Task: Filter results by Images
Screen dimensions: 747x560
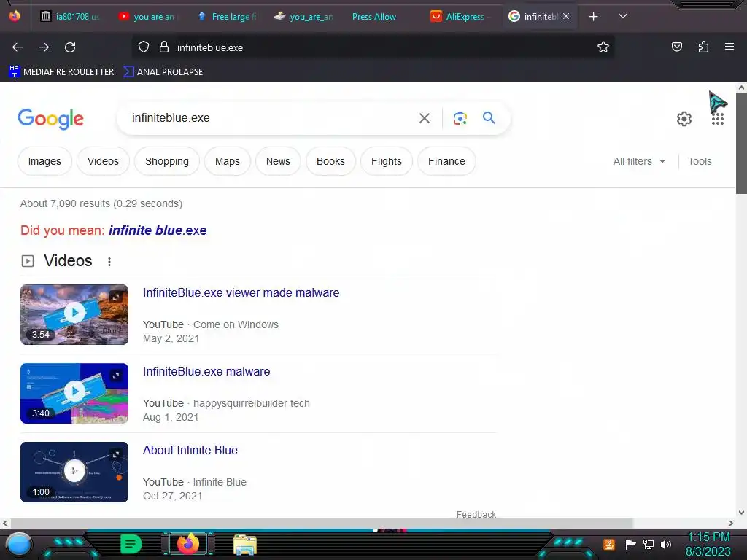Action: tap(44, 161)
